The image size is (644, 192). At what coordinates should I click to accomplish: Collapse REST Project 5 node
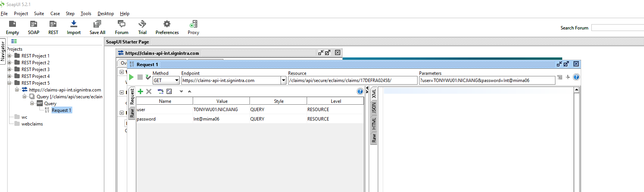[9, 83]
